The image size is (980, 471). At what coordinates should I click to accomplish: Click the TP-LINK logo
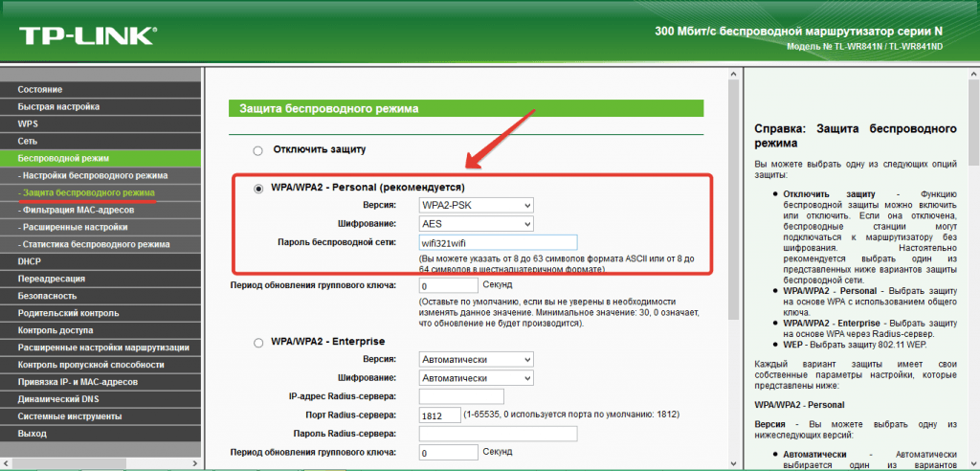pos(88,35)
